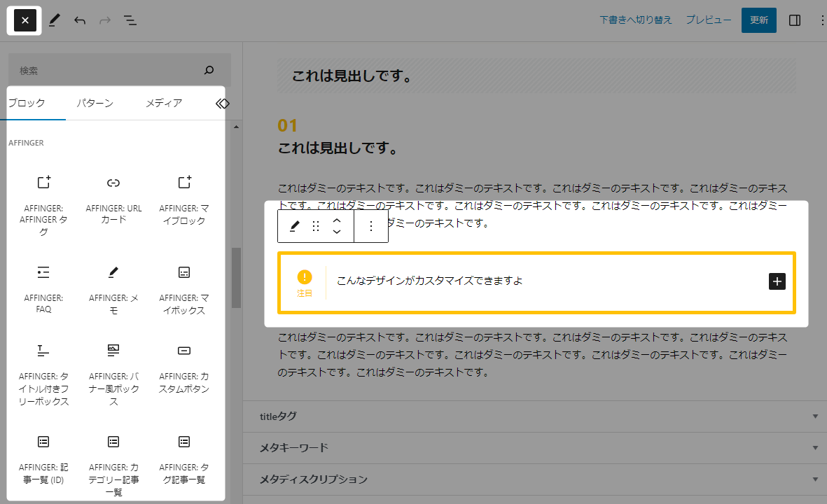Switch to the パターン tab
Screen dimensions: 827x504
click(95, 103)
